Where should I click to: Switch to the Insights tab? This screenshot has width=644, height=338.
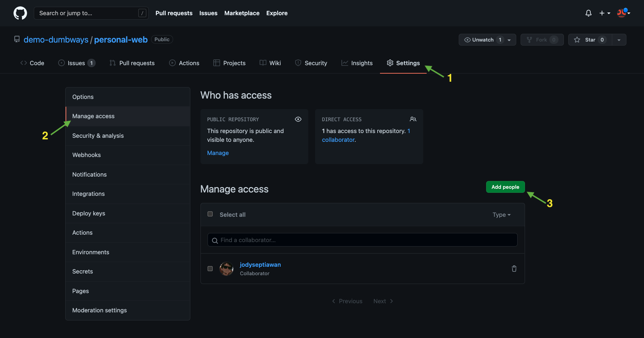(357, 63)
